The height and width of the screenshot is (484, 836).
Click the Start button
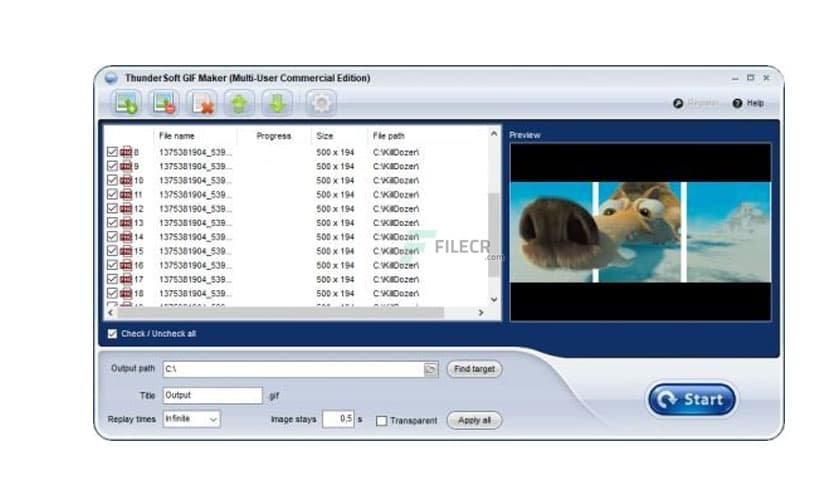coord(692,399)
